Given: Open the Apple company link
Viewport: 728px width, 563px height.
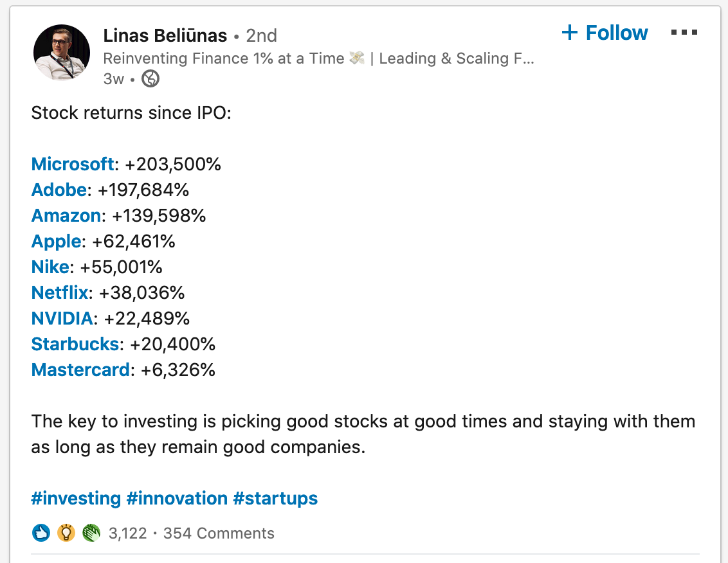Looking at the screenshot, I should pyautogui.click(x=57, y=241).
